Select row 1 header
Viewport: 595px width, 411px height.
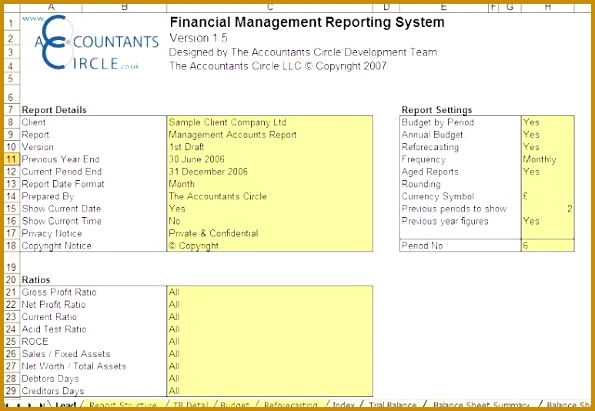point(12,23)
